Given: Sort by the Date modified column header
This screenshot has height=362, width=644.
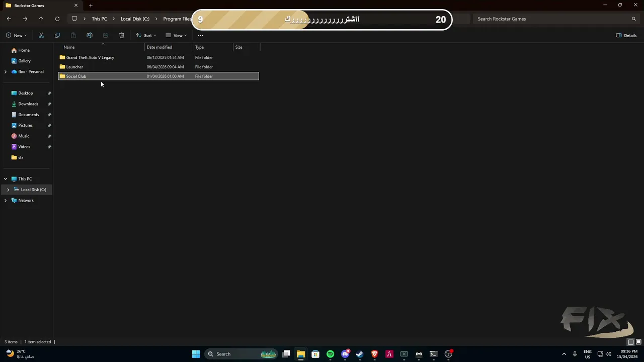Looking at the screenshot, I should 169,47.
